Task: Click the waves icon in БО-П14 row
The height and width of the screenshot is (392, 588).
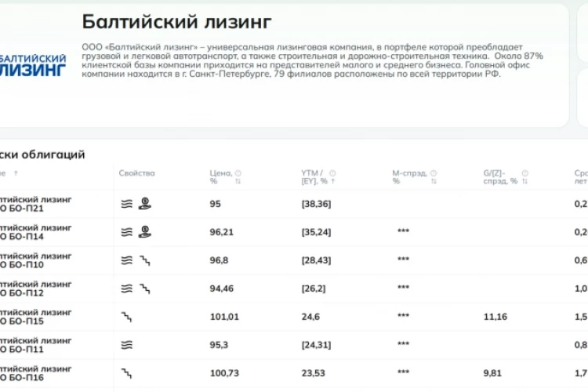Action: pyautogui.click(x=127, y=232)
